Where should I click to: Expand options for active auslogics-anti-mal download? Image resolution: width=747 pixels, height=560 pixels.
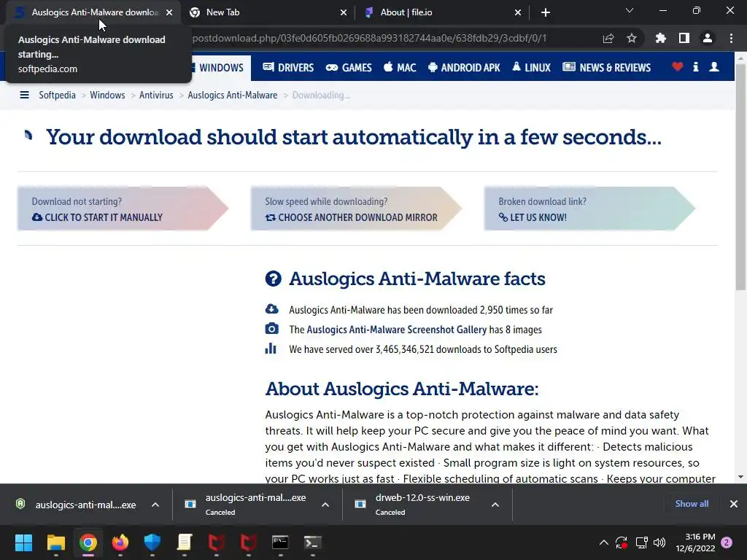pos(155,505)
